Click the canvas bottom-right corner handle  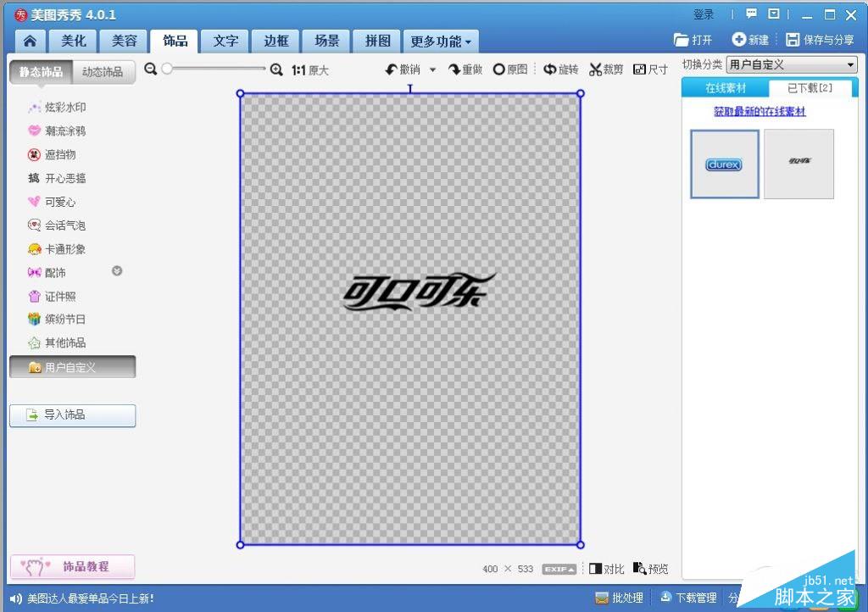(580, 545)
